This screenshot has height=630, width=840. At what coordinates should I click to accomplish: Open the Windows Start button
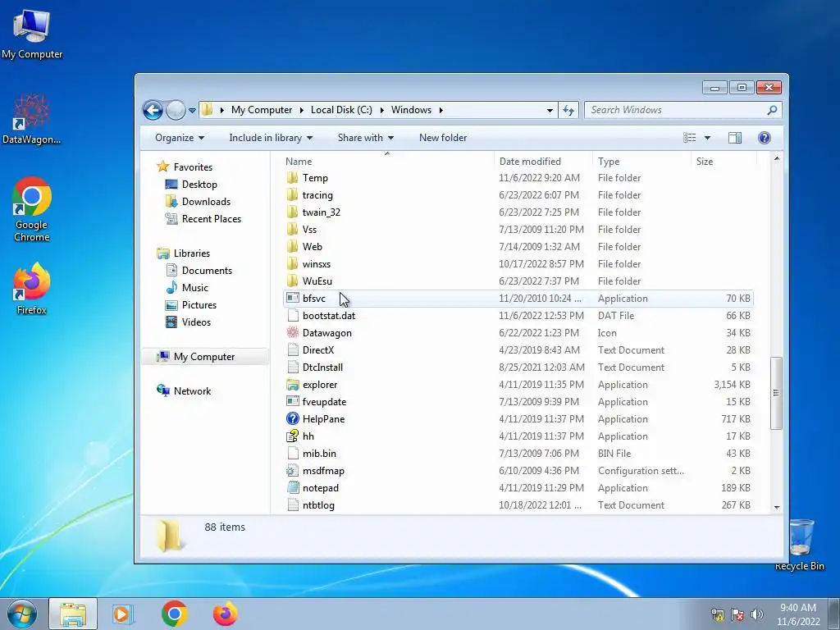(x=22, y=614)
